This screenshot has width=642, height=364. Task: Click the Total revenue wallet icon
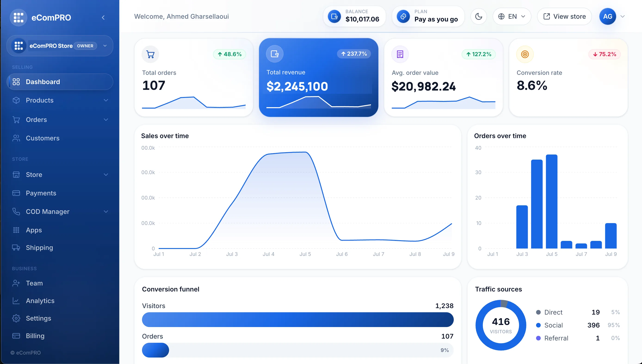[x=275, y=54]
